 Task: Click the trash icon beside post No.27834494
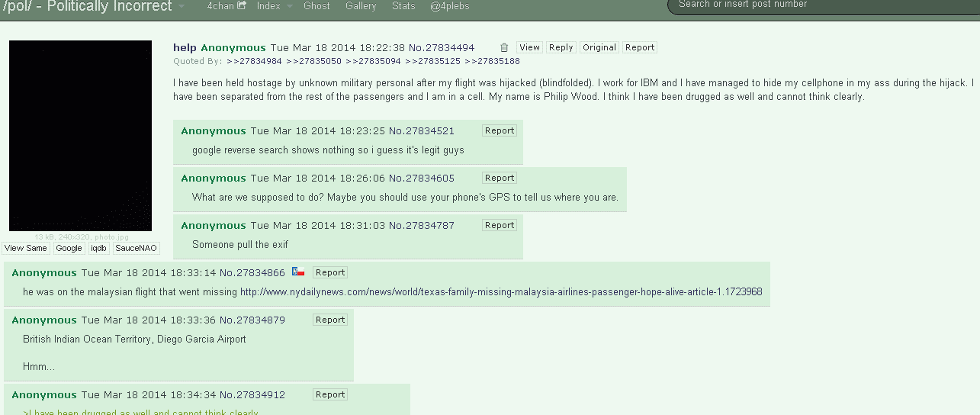(x=504, y=47)
